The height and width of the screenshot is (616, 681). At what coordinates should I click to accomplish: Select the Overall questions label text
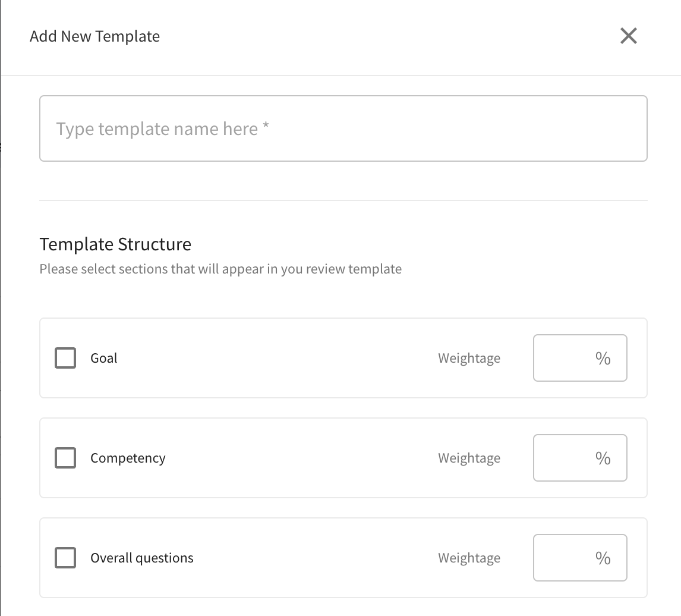pyautogui.click(x=142, y=558)
